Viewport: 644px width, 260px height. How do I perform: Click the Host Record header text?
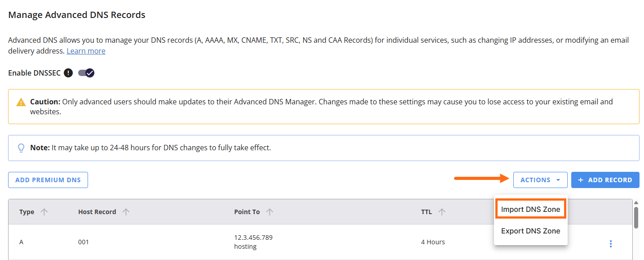[x=97, y=212]
